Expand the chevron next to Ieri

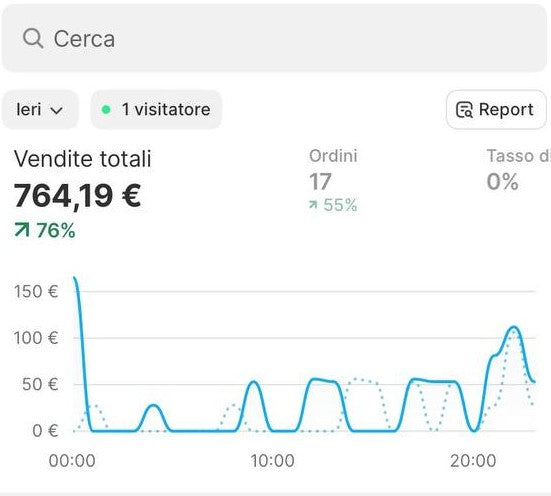(x=56, y=110)
